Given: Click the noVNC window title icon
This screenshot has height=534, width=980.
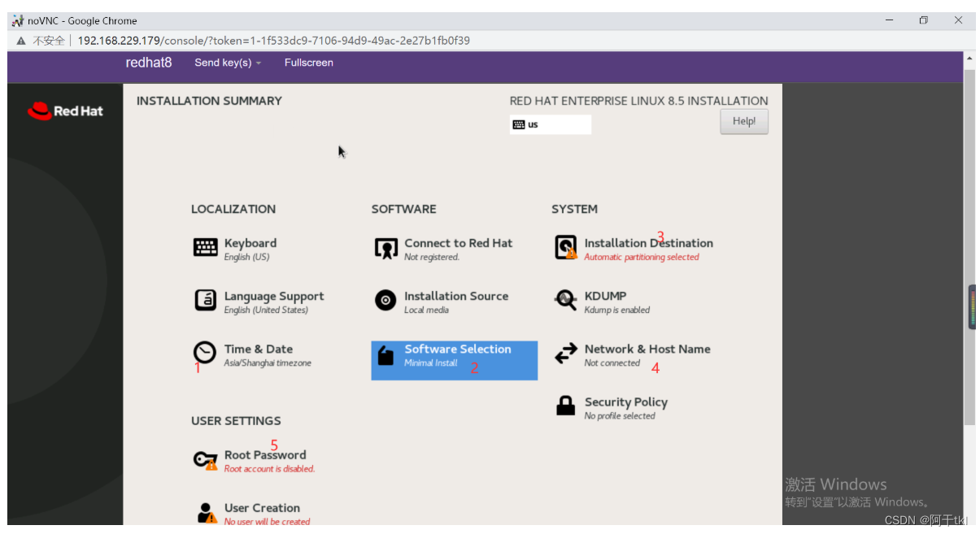Looking at the screenshot, I should pyautogui.click(x=18, y=20).
